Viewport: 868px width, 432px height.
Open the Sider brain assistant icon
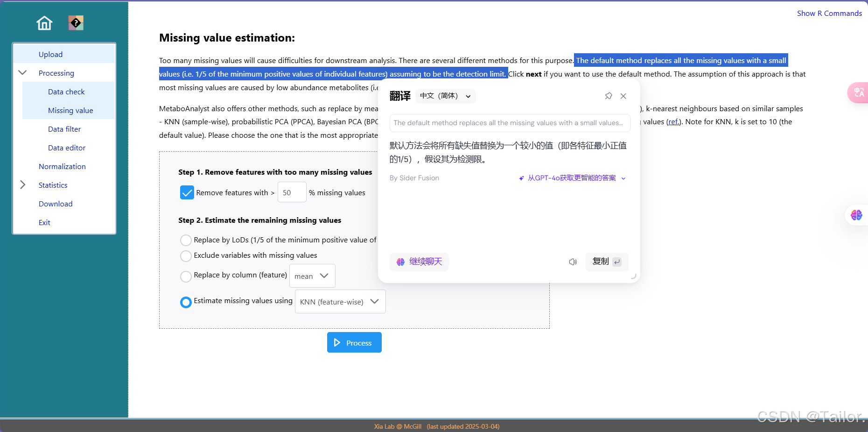[x=857, y=215]
